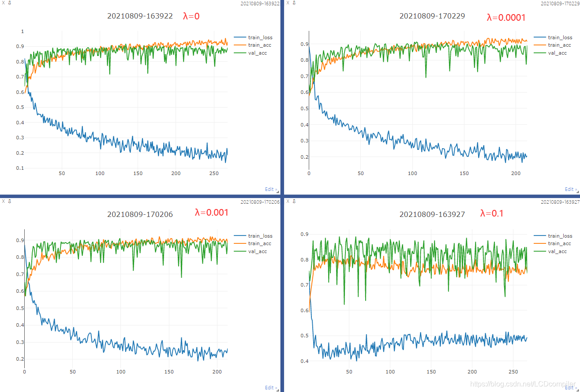This screenshot has height=392, width=580.
Task: Click down-arrow icon on 20210809-170206 pane
Action: click(x=10, y=201)
